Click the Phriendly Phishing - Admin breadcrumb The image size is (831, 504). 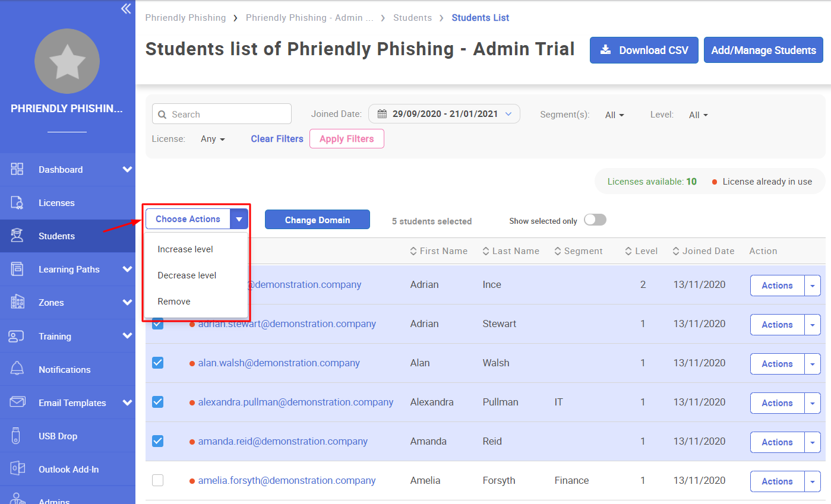coord(309,18)
